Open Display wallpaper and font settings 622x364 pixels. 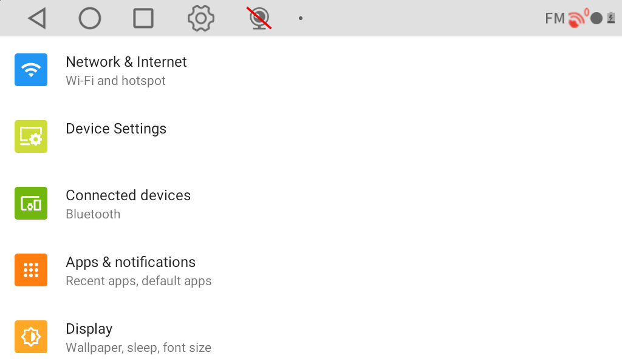pos(311,337)
